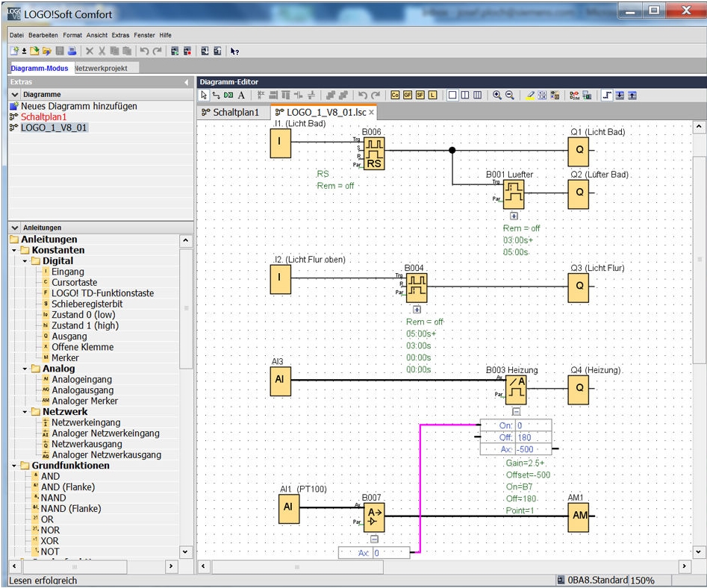Select the B006 RS pulse relay block
Viewport: 707px width, 588px height.
(x=374, y=154)
